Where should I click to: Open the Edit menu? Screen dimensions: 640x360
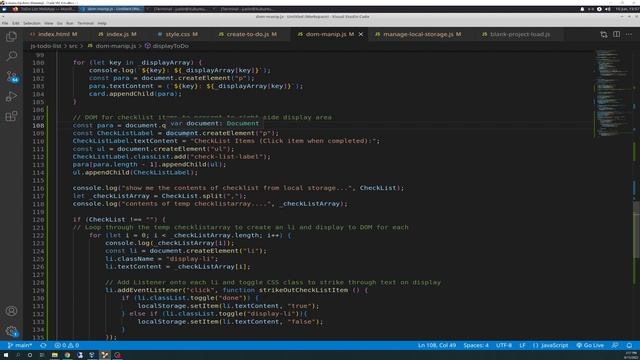[16, 23]
